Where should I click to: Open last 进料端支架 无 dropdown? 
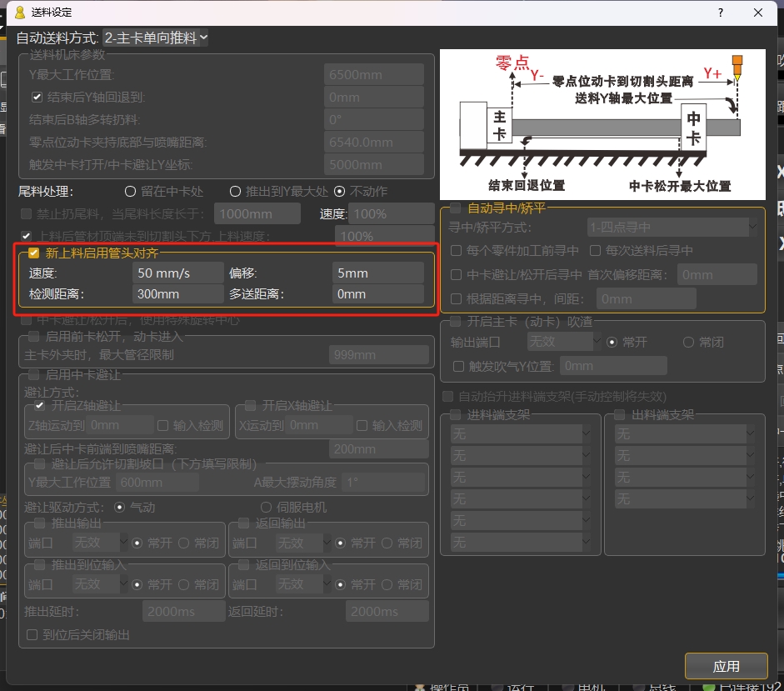coord(521,542)
